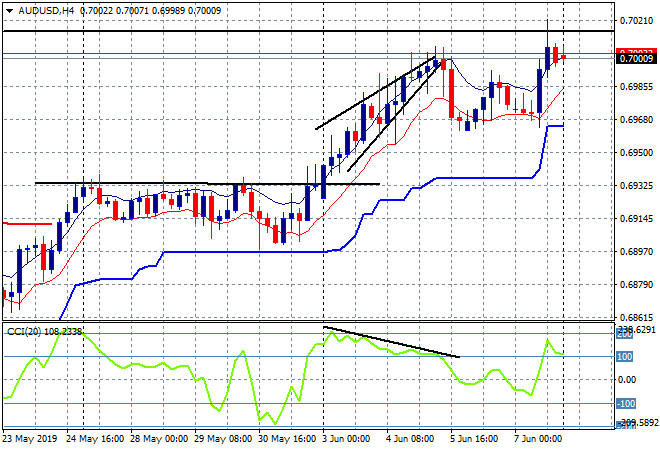Click the 7 Jun 00:00 time label
Viewport: 660px width, 450px height.
tap(538, 439)
